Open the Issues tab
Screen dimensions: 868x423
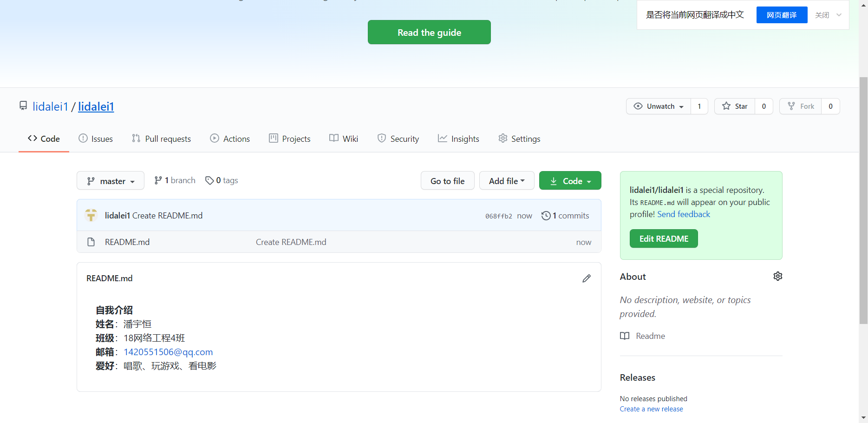(96, 139)
